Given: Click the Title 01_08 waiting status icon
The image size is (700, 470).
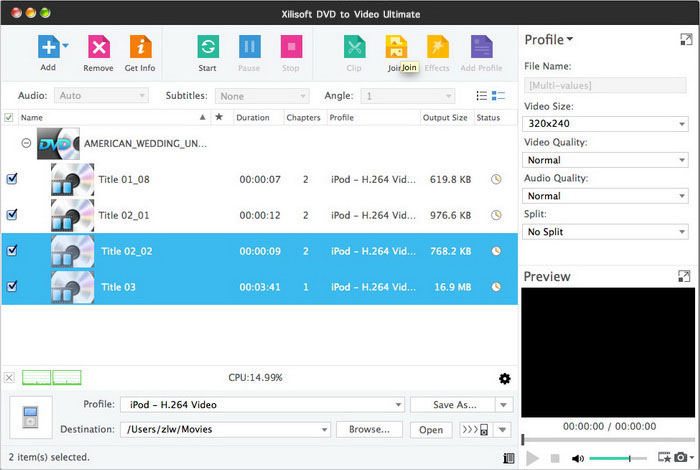Looking at the screenshot, I should pyautogui.click(x=496, y=179).
